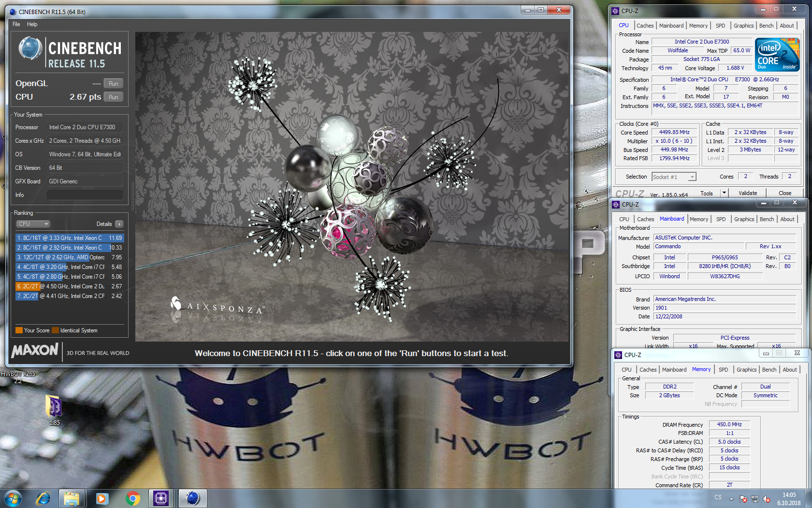This screenshot has height=508, width=812.
Task: Click the Processor field 'Intel Core 2 Duo CPU E7300'
Action: pos(85,127)
